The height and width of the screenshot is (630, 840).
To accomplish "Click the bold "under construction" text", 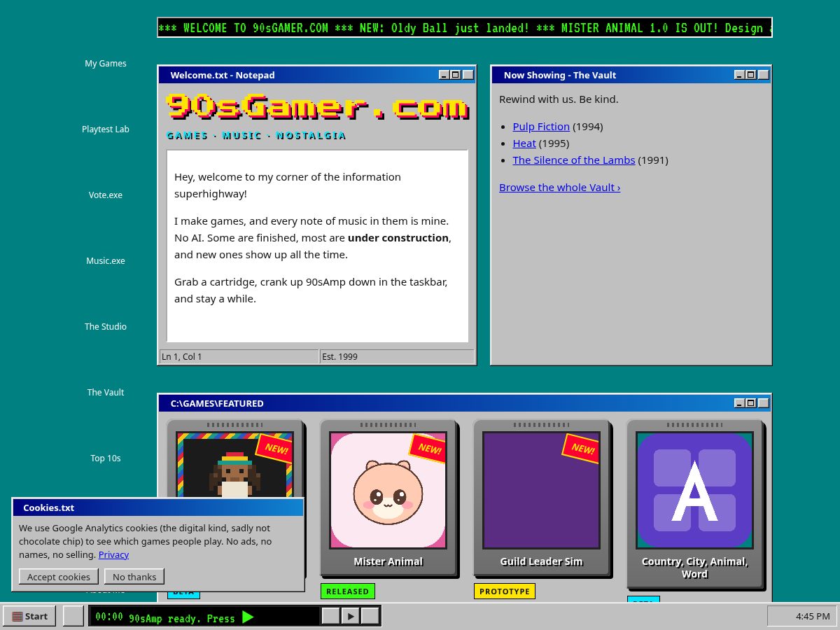I will [x=398, y=237].
